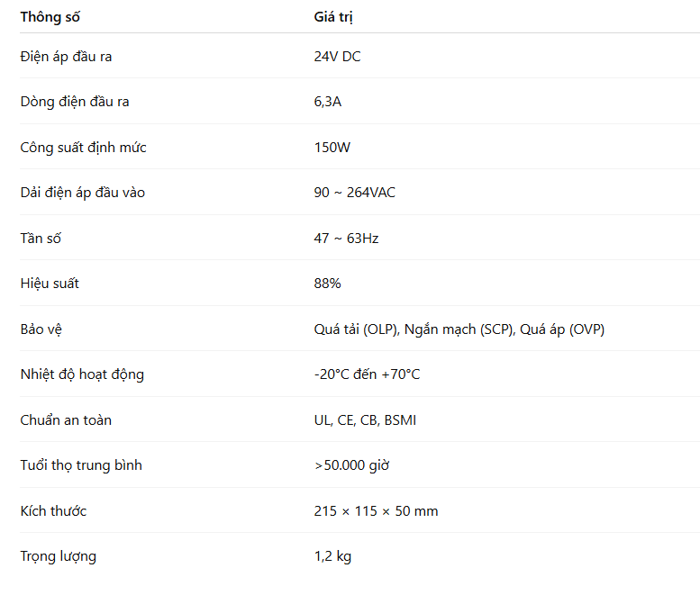700x595 pixels.
Task: Click the "Thông số" column header
Action: click(50, 17)
